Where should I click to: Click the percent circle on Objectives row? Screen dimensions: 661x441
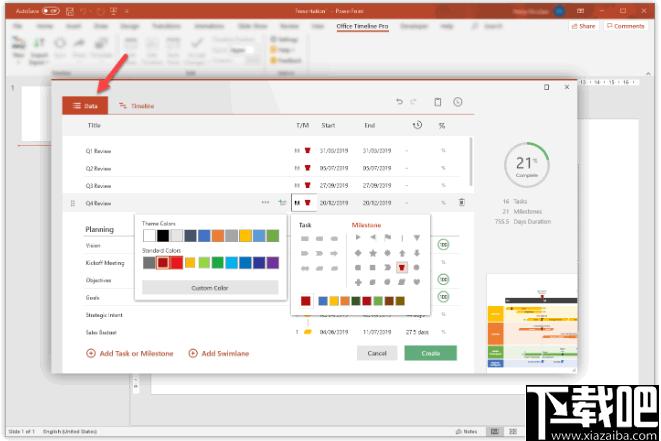[443, 280]
